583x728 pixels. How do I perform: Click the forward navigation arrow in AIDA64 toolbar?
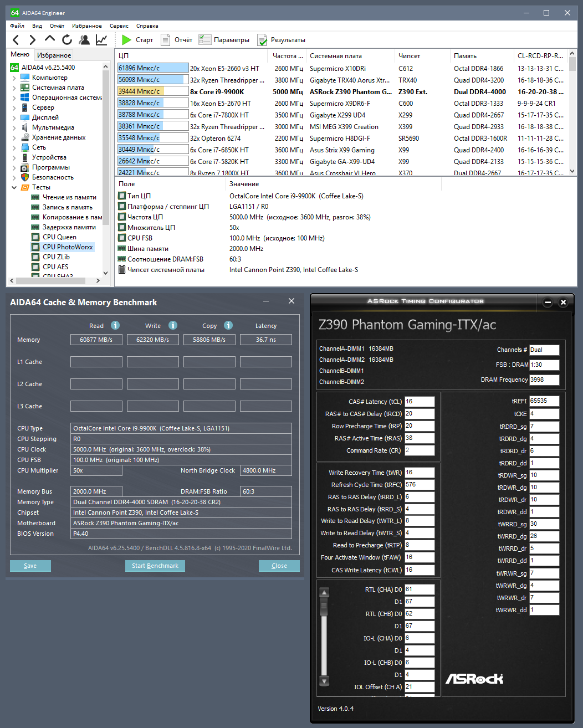33,40
